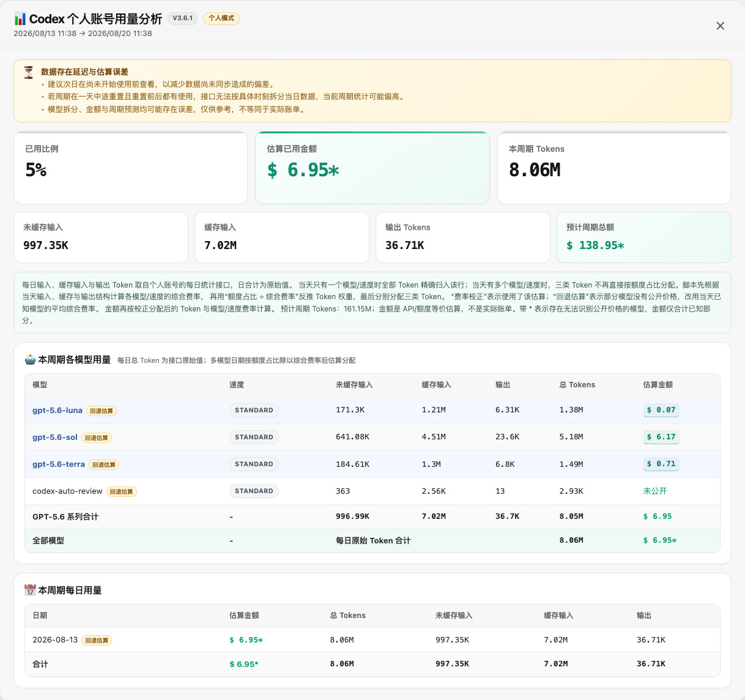The image size is (745, 700).
Task: Click the 输出 Tokens 36.71K card
Action: tap(463, 237)
